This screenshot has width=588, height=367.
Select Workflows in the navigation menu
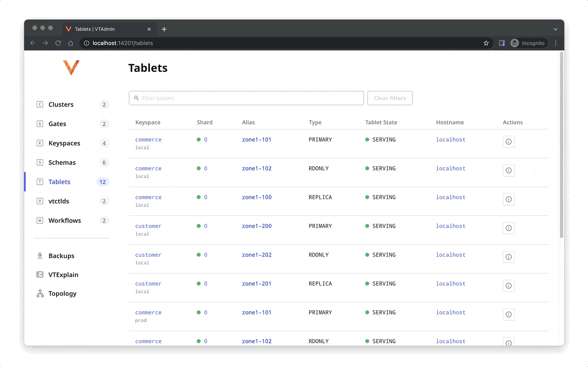(x=64, y=220)
